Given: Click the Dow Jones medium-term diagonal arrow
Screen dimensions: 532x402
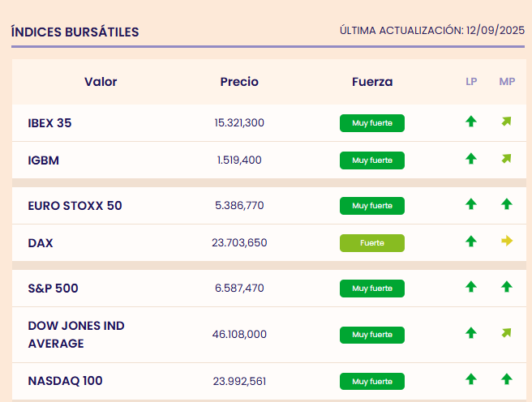Looking at the screenshot, I should click(x=507, y=333).
